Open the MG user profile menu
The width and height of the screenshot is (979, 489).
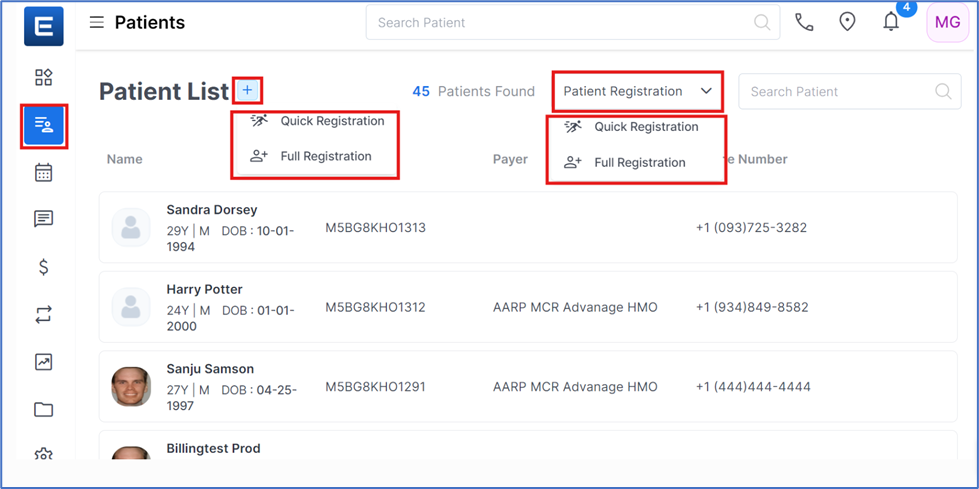pyautogui.click(x=946, y=22)
